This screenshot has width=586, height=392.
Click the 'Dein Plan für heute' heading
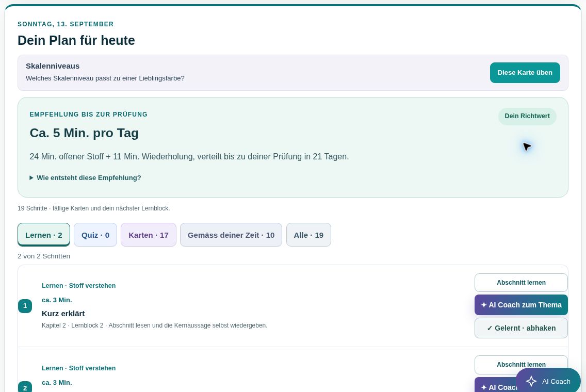[x=76, y=40]
